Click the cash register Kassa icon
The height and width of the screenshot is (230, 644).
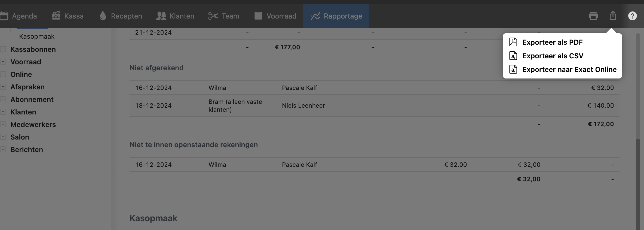tap(56, 16)
